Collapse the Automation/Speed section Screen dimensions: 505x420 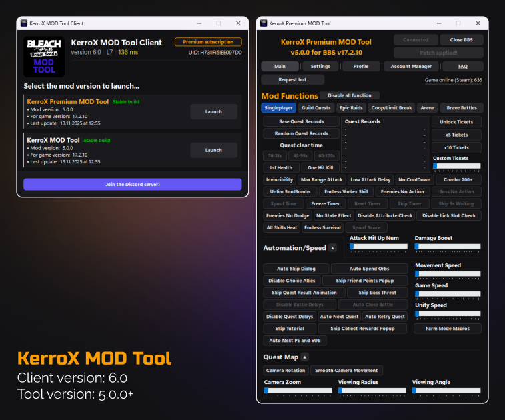[x=332, y=248]
